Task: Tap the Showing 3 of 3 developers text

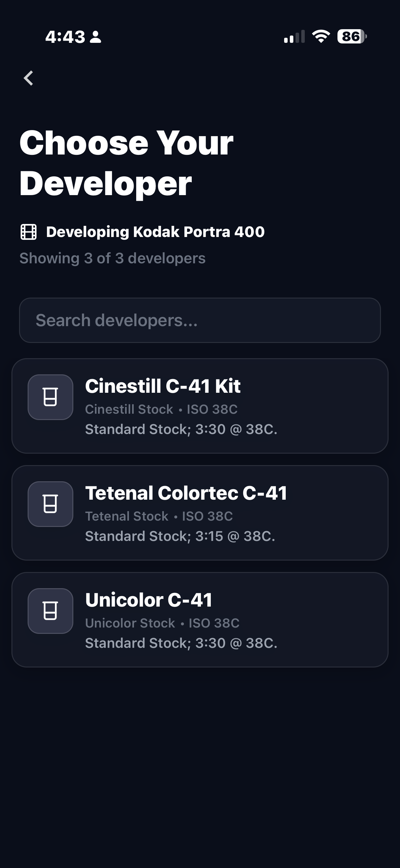Action: 112,258
